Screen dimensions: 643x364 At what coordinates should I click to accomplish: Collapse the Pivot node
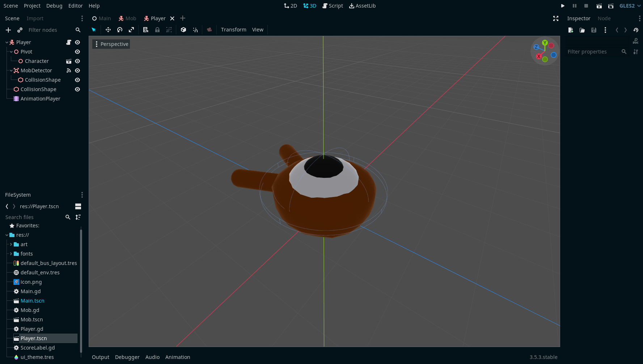[x=11, y=52]
